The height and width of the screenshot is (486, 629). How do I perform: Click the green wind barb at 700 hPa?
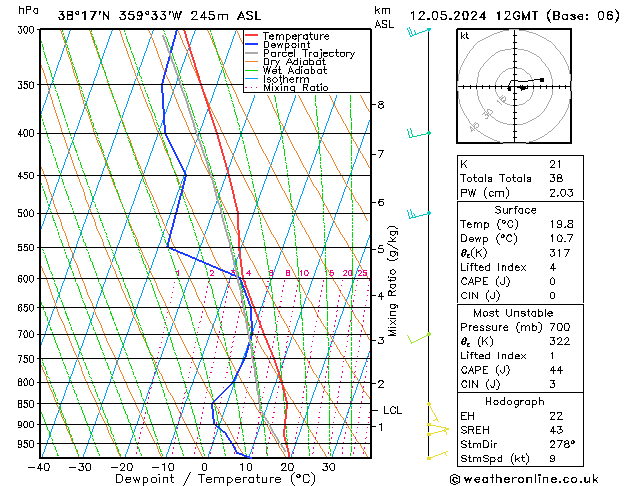419,338
